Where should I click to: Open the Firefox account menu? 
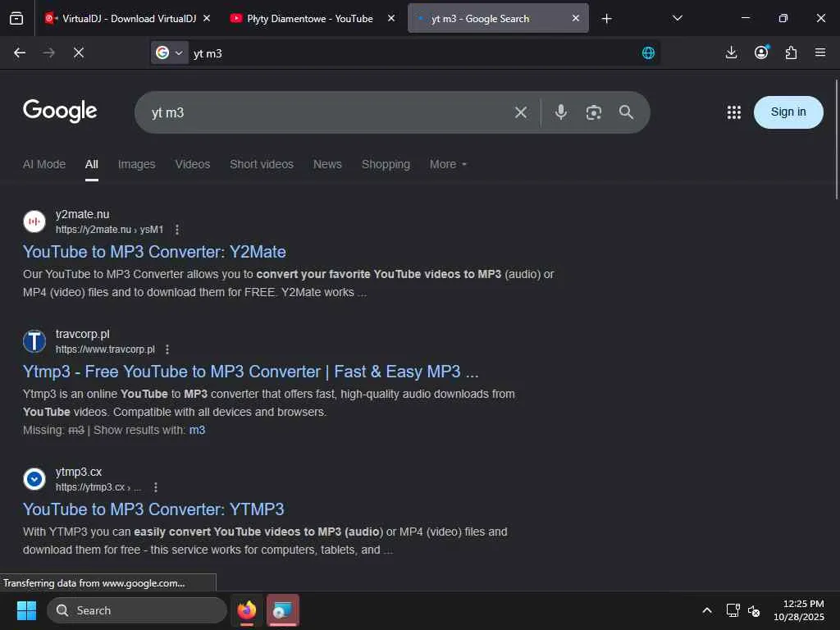click(761, 52)
